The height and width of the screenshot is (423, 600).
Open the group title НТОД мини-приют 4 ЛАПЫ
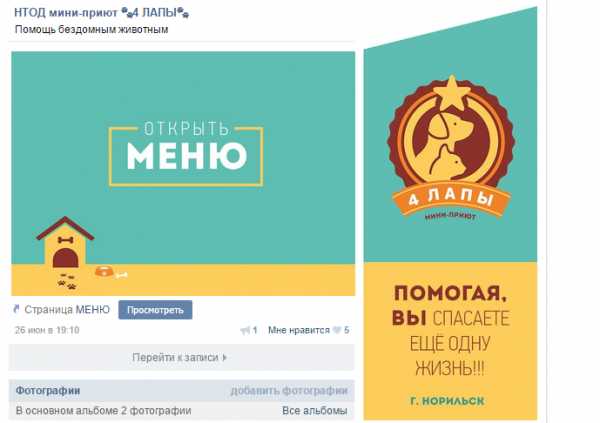(x=101, y=13)
